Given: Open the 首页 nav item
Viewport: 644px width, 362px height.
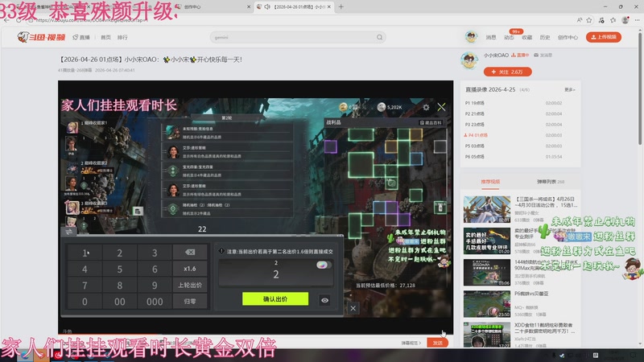Looking at the screenshot, I should coord(106,37).
